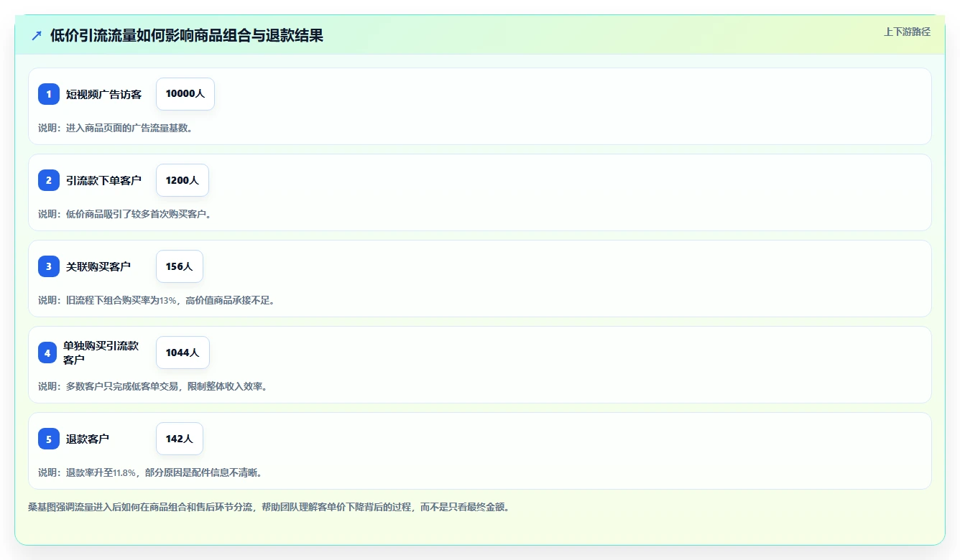Click the 关联购买客户 label
960x560 pixels.
pyautogui.click(x=98, y=266)
